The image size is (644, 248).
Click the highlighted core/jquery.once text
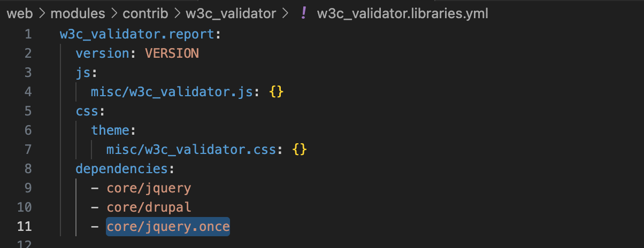[x=168, y=227]
